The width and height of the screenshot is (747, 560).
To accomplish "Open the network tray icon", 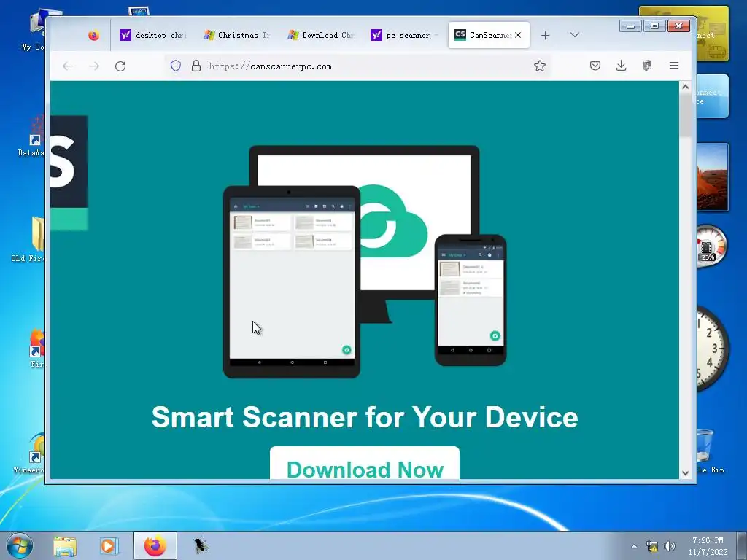I will [x=651, y=546].
